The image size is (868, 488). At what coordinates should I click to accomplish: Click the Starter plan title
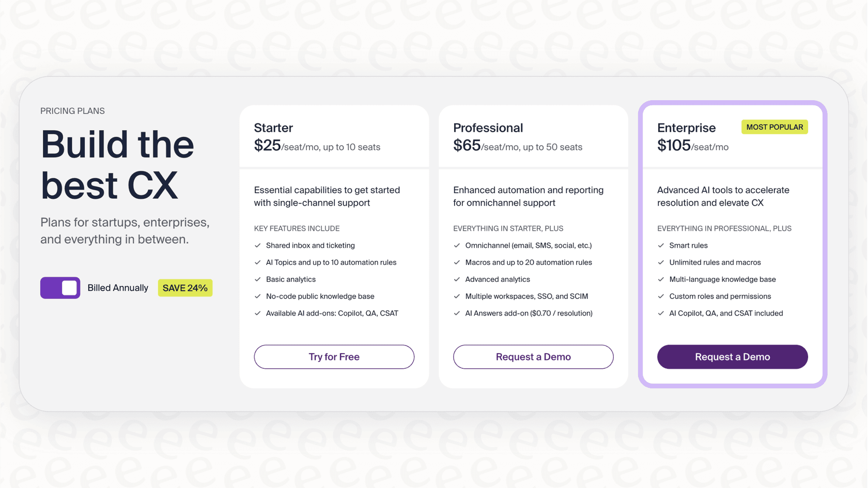click(273, 128)
